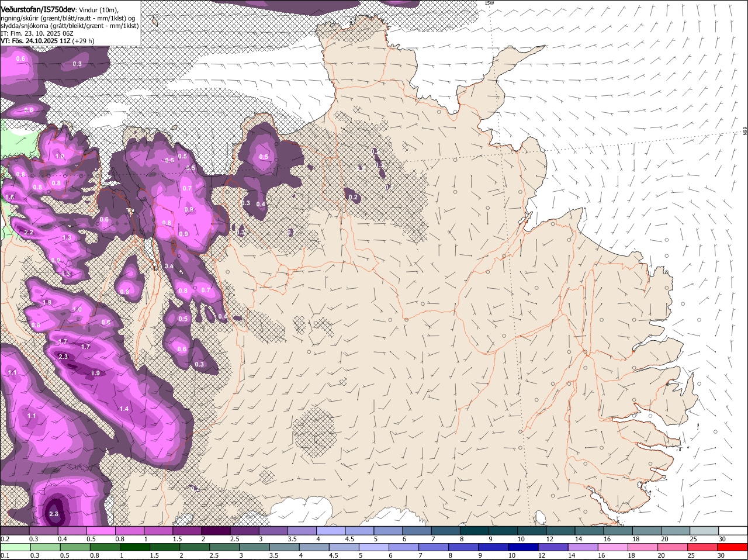Click the 2.2 precipitation value on map
Screen dimensions: 748x560
point(29,232)
